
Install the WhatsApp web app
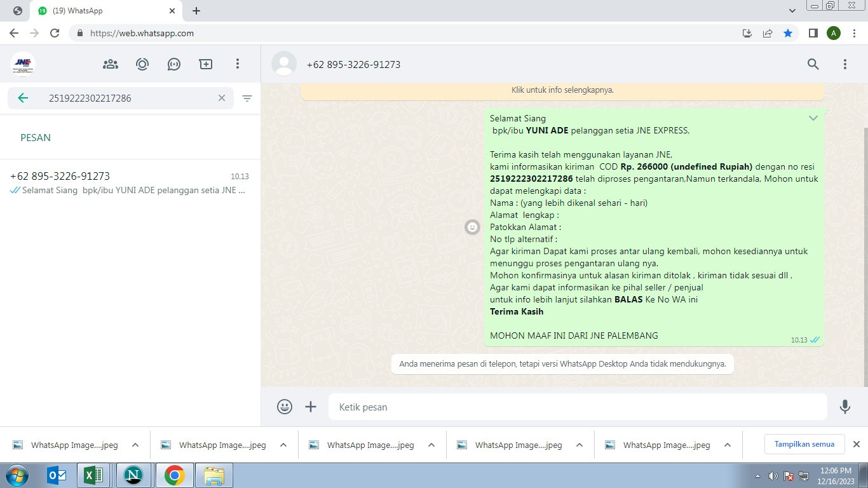(x=747, y=33)
